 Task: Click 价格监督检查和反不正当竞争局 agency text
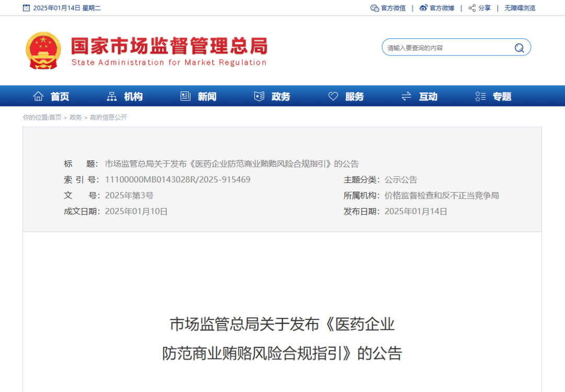(442, 195)
